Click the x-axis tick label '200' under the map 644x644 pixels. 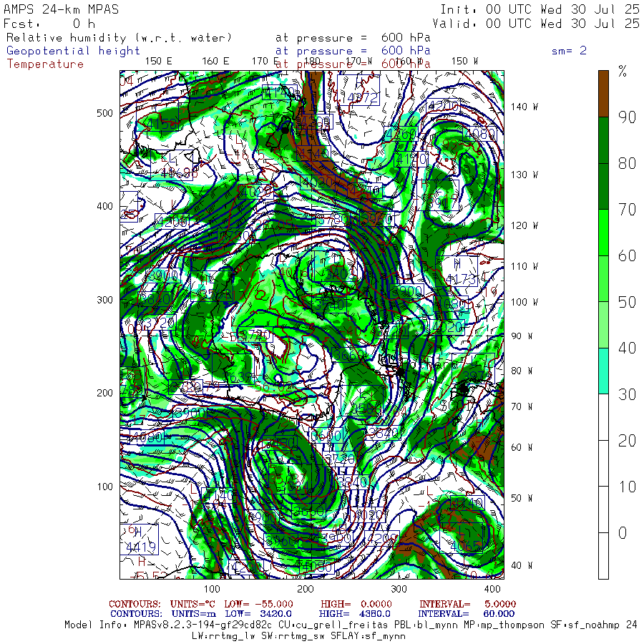[305, 590]
